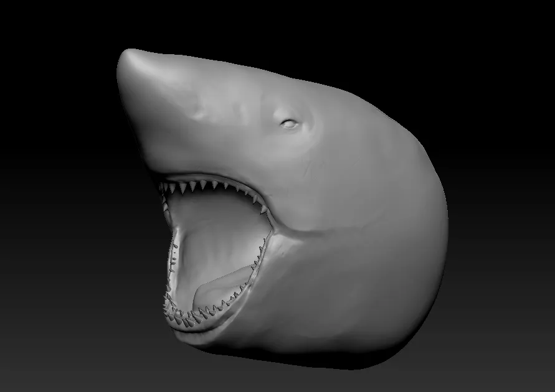
Task: Click the empty background right of the shark
Action: (x=505, y=187)
